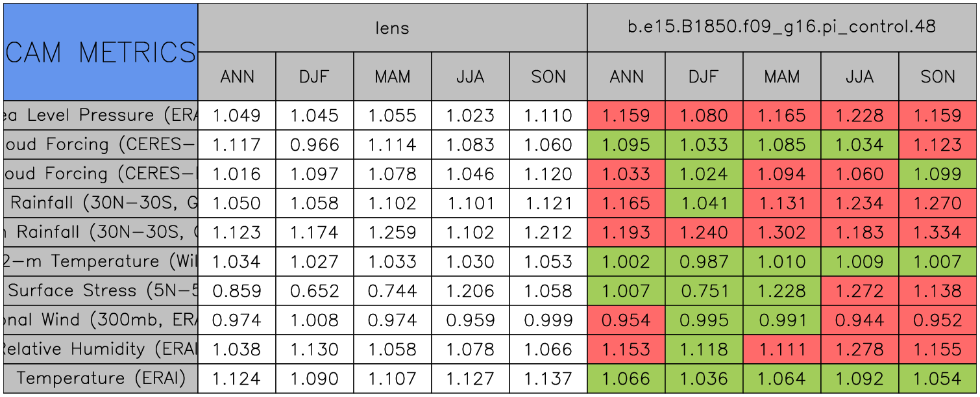This screenshot has width=980, height=397.
Task: Click the red cell showing 1.334
Action: [x=938, y=232]
